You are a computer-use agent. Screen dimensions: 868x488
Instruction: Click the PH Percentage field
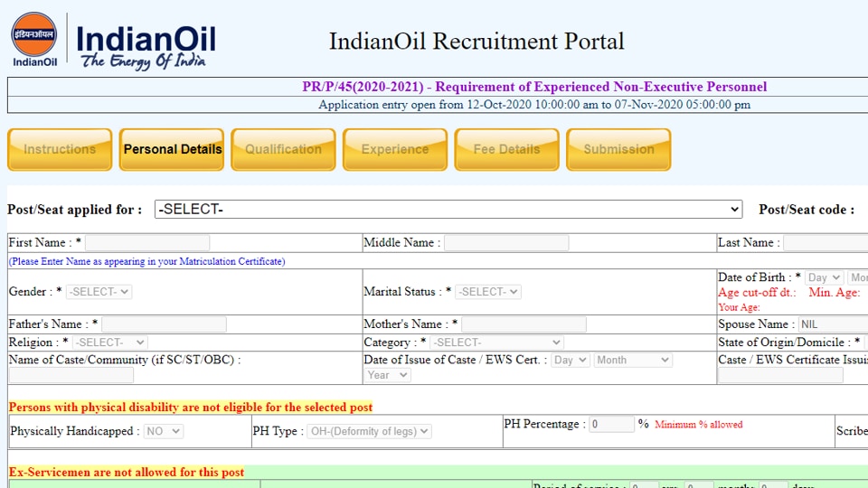(611, 425)
